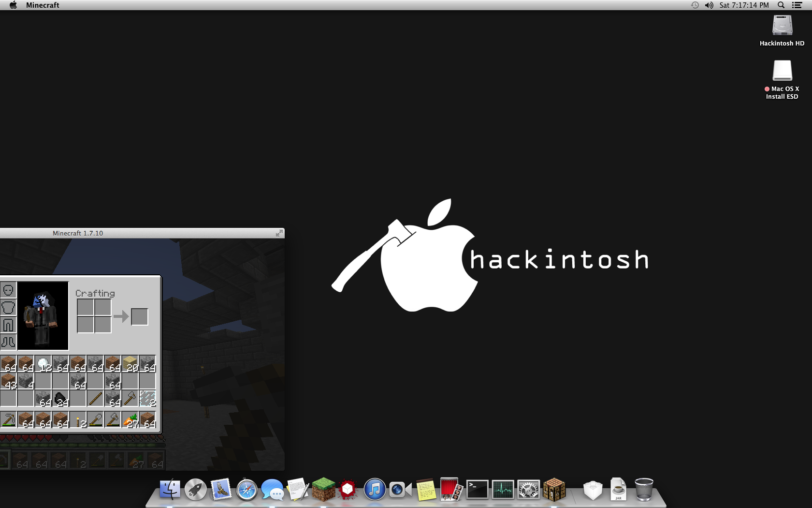Open the Hackintosh HD drive
The image size is (812, 508).
pyautogui.click(x=782, y=31)
